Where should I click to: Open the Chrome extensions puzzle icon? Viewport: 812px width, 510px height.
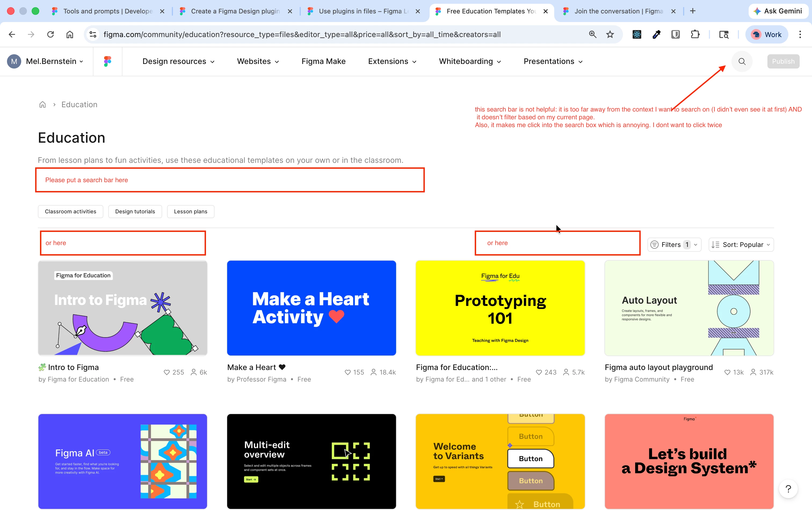point(695,34)
